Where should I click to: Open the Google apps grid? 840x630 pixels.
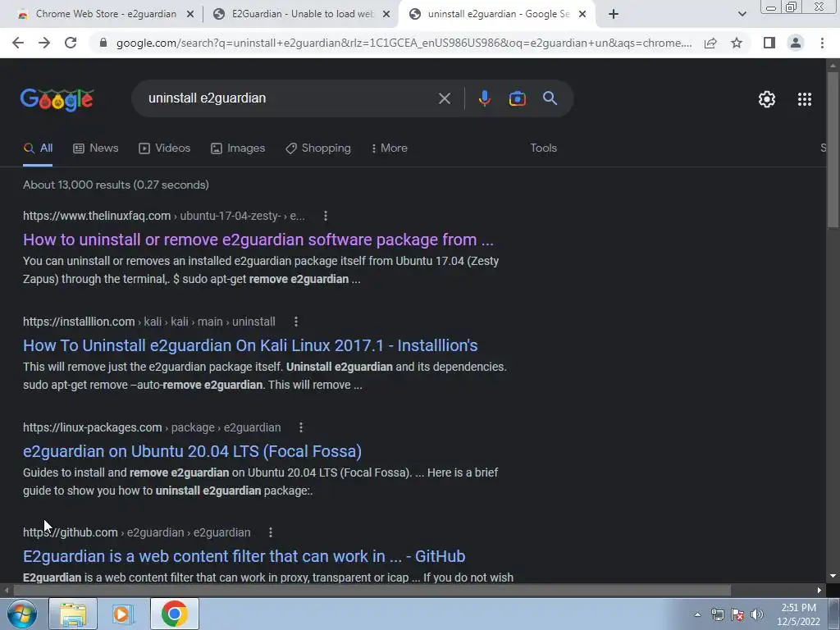click(804, 99)
